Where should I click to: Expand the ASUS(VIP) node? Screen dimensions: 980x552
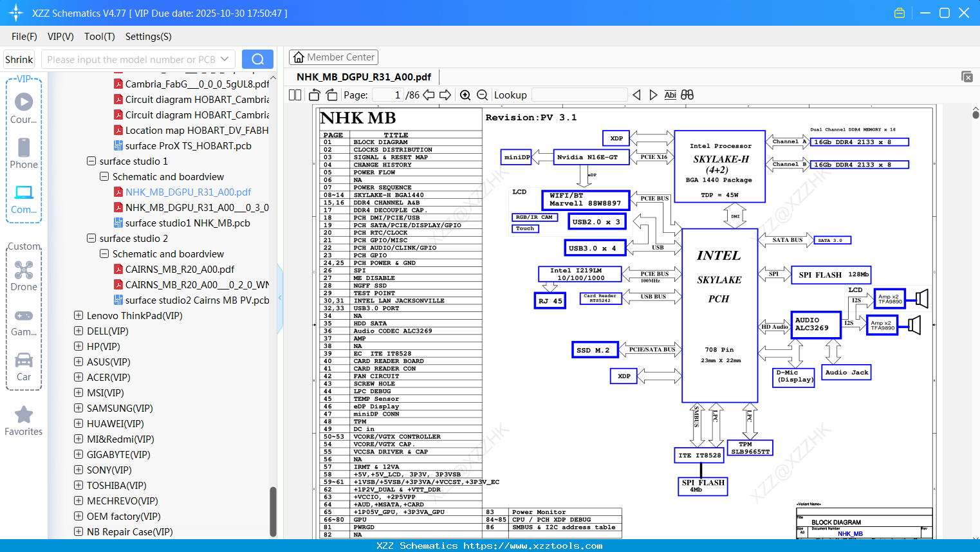(79, 362)
